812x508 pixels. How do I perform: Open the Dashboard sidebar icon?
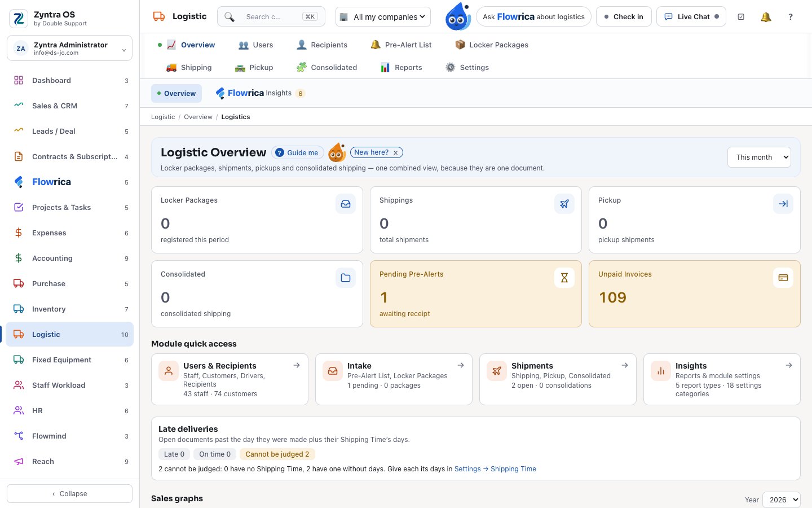pos(19,80)
